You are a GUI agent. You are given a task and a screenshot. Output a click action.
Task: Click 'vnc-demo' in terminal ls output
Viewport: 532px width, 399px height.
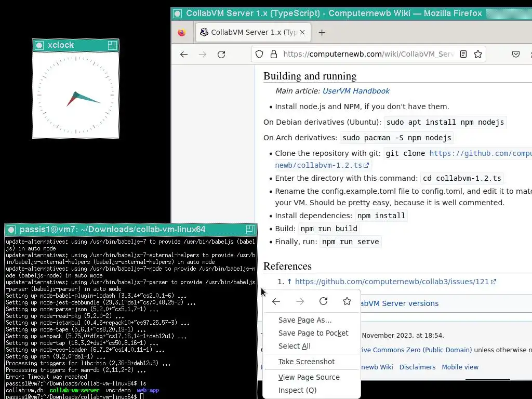(118, 390)
